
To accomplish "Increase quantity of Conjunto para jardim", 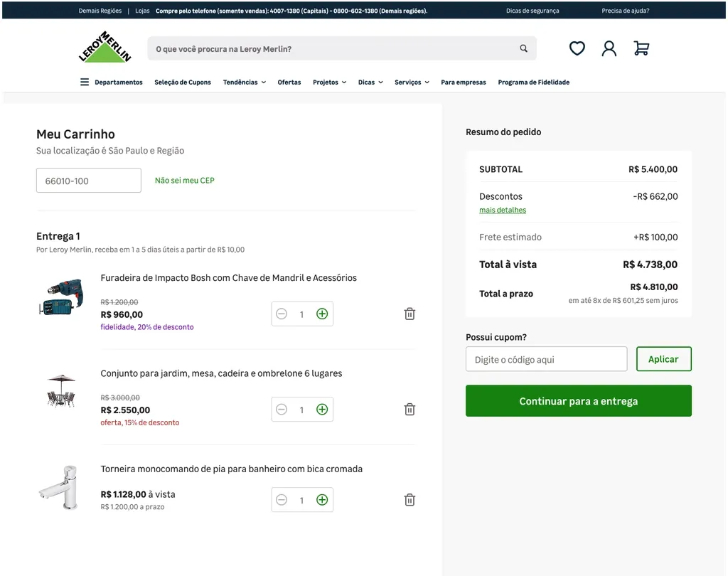I will tap(322, 409).
